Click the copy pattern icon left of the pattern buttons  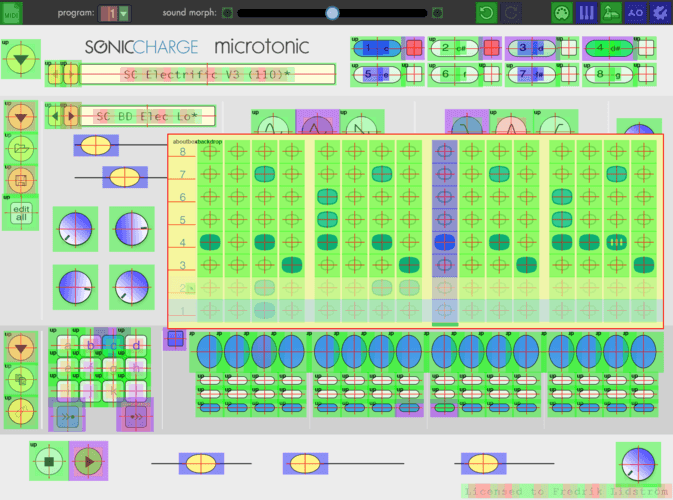21,379
